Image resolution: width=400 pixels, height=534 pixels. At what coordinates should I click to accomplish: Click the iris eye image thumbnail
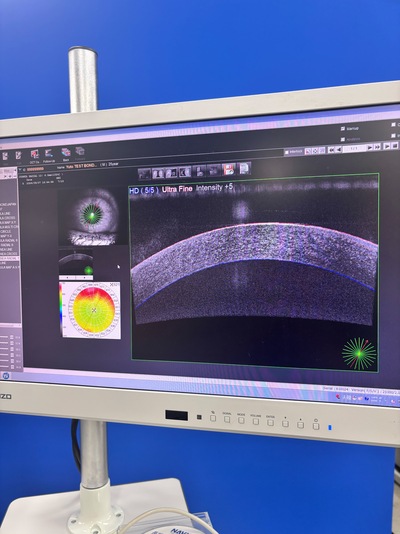(92, 217)
